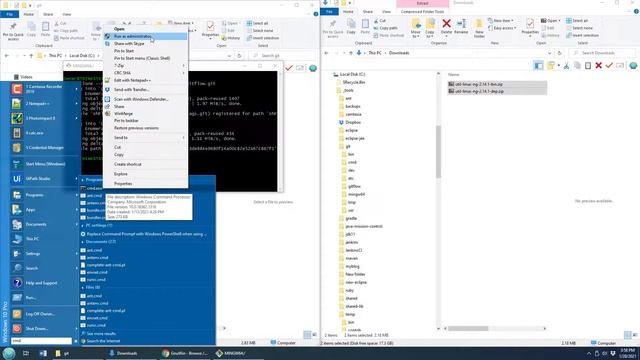Click Log Off in the start menu
Image resolution: width=640 pixels, height=360 pixels.
coord(44,314)
